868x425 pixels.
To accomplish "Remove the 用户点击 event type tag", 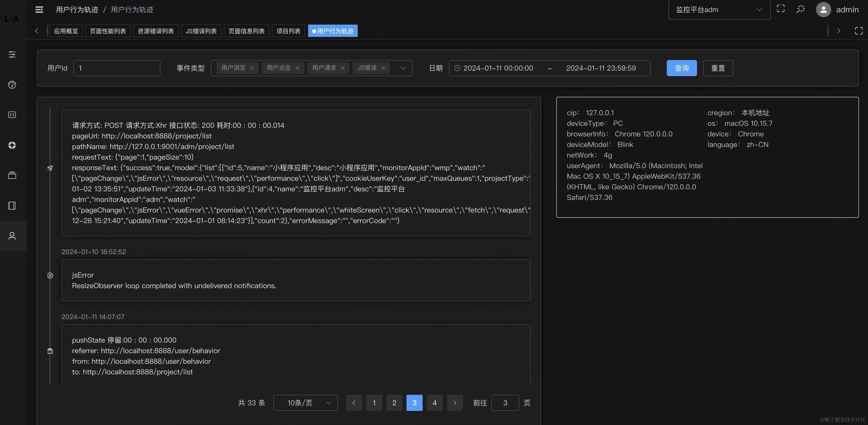I will click(298, 68).
